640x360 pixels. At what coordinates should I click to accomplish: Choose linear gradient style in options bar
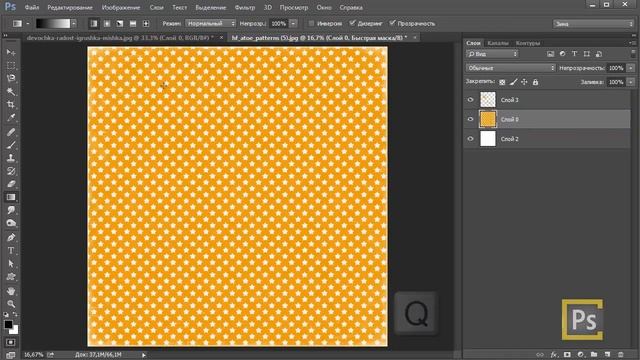pos(94,24)
